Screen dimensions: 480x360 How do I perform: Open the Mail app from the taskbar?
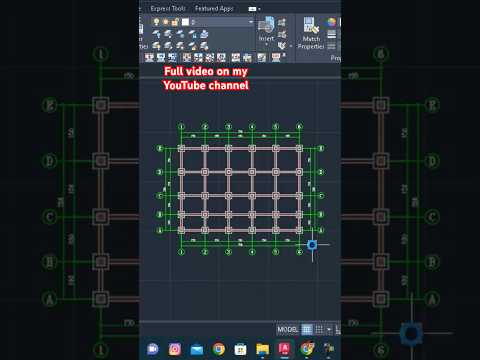pyautogui.click(x=197, y=349)
